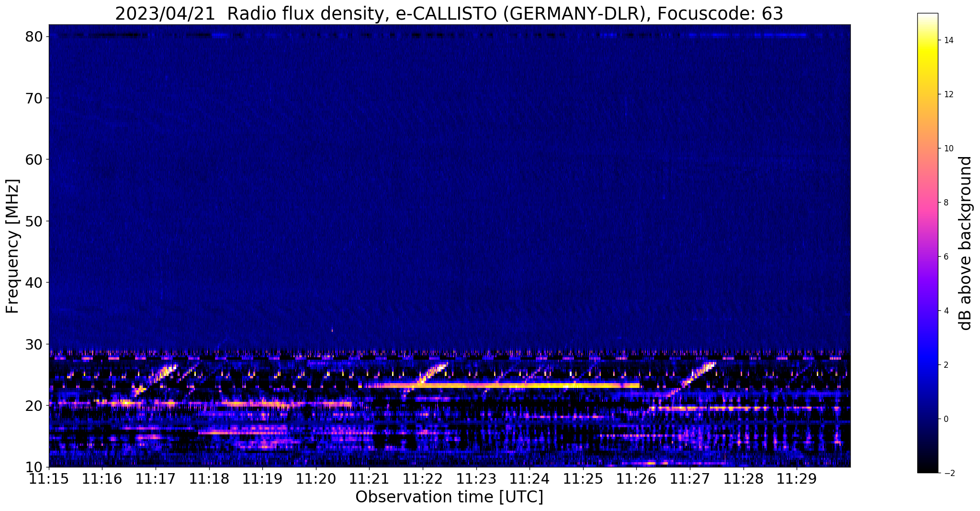Image resolution: width=980 pixels, height=511 pixels.
Task: Click the 20 MHz frequency tick label
Action: click(x=34, y=406)
